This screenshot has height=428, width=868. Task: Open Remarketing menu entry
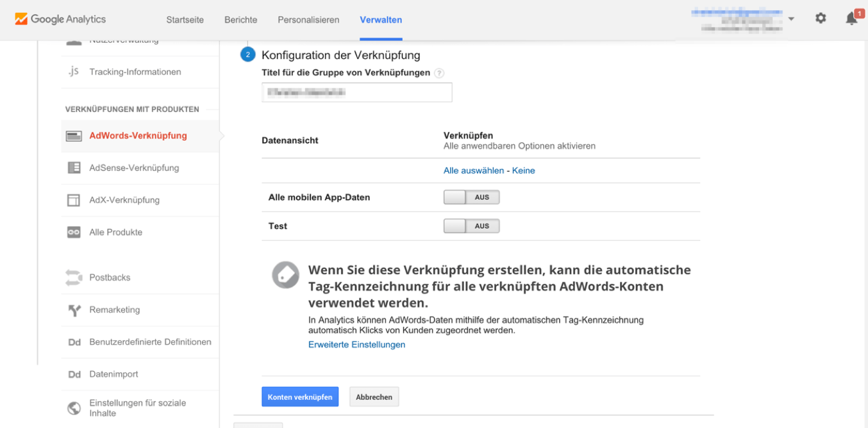[114, 310]
